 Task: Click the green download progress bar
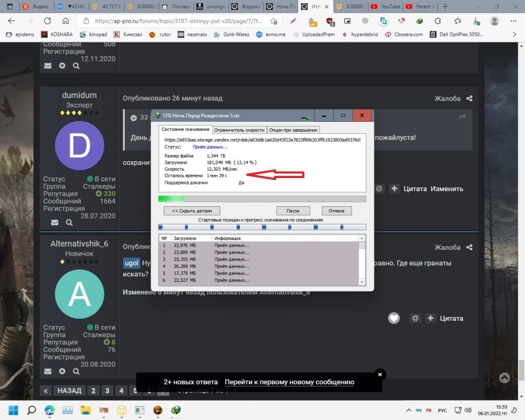tap(171, 199)
